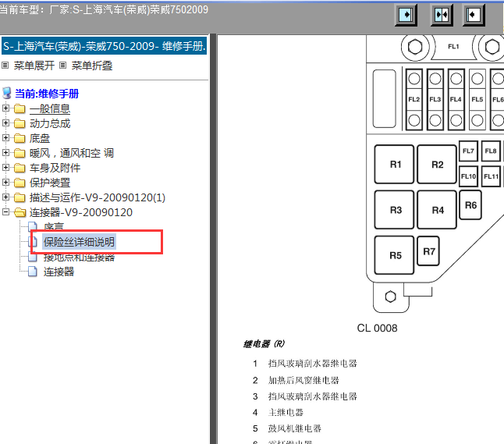Click relay R6 in the diagram
Image resolution: width=504 pixels, height=444 pixels.
[470, 204]
